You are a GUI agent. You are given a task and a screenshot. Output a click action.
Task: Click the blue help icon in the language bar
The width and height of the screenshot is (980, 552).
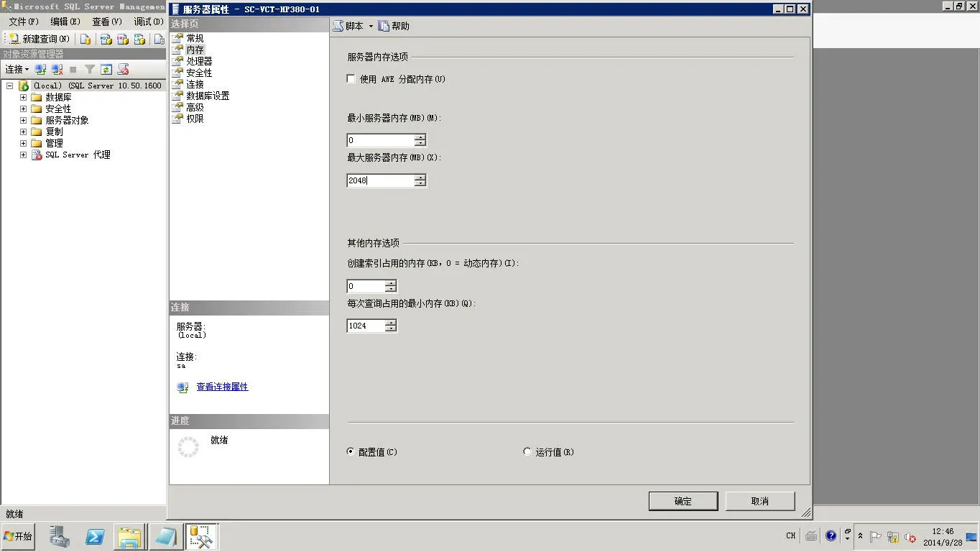(x=831, y=535)
